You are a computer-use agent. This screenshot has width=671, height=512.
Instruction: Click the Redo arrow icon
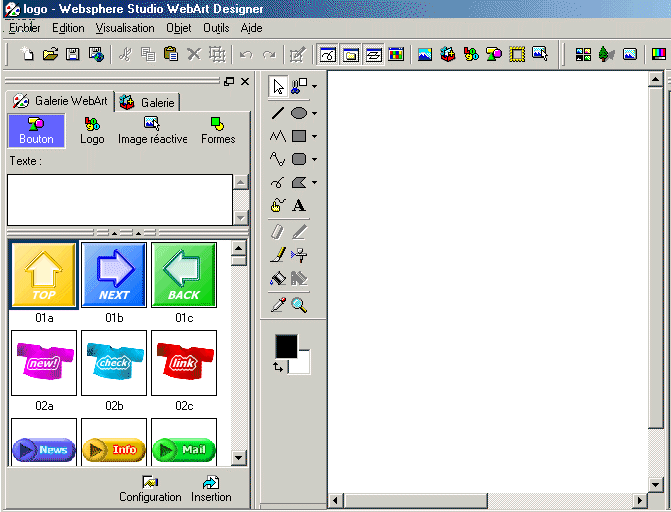[x=269, y=55]
